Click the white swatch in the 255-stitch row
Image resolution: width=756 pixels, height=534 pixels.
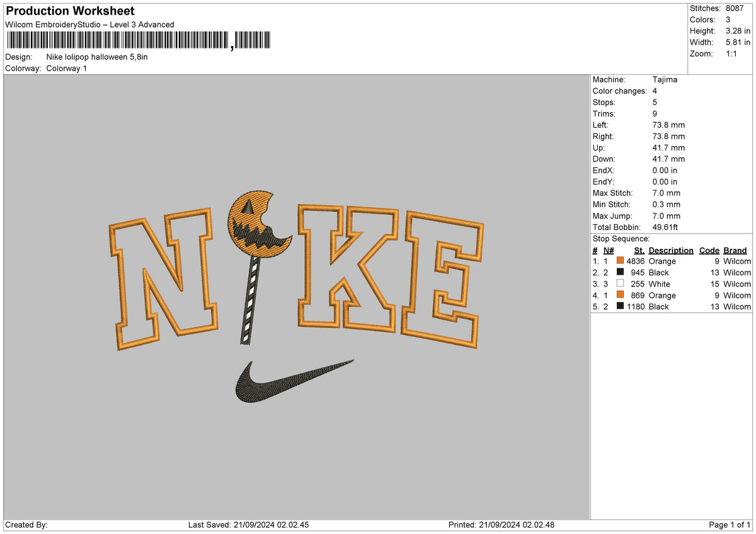click(621, 283)
